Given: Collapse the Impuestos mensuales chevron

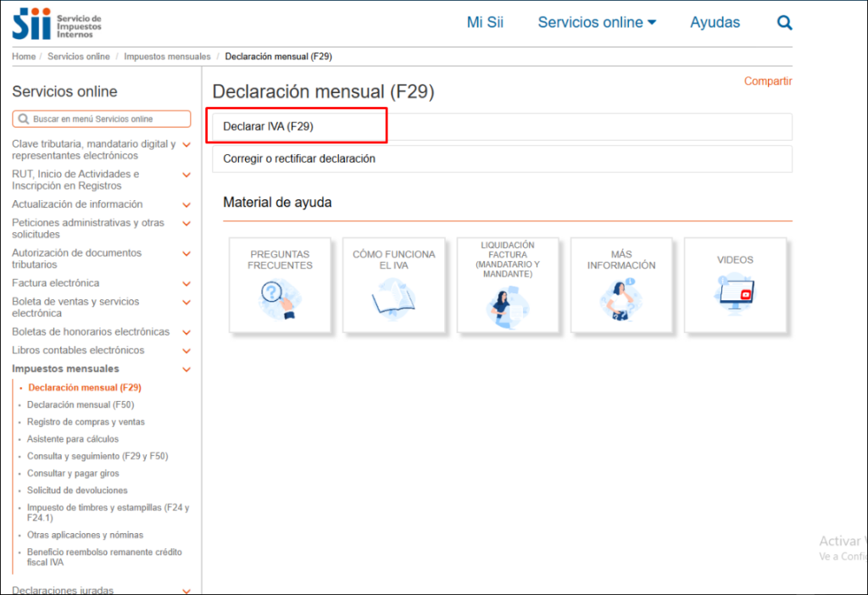Looking at the screenshot, I should click(x=186, y=370).
